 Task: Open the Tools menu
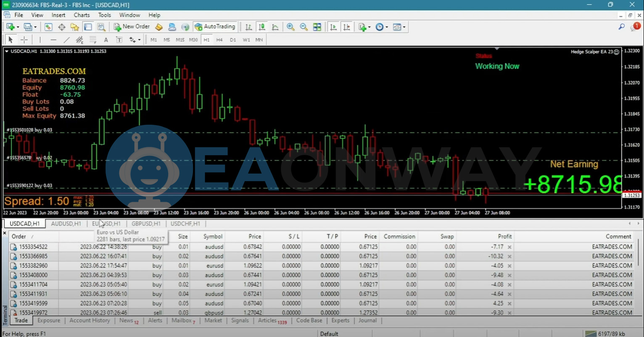105,15
